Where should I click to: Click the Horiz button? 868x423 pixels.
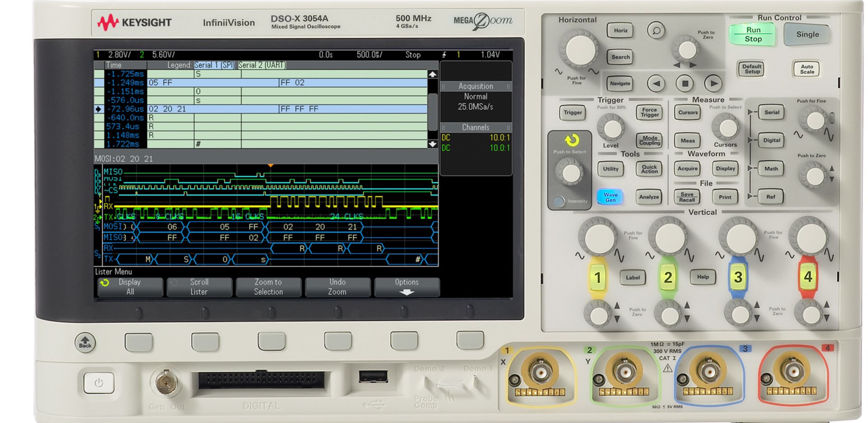click(x=620, y=30)
